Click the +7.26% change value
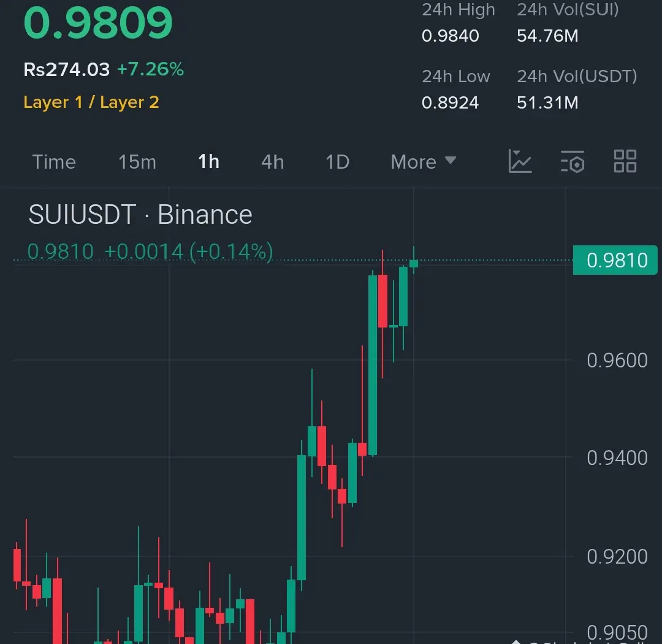 [x=150, y=69]
